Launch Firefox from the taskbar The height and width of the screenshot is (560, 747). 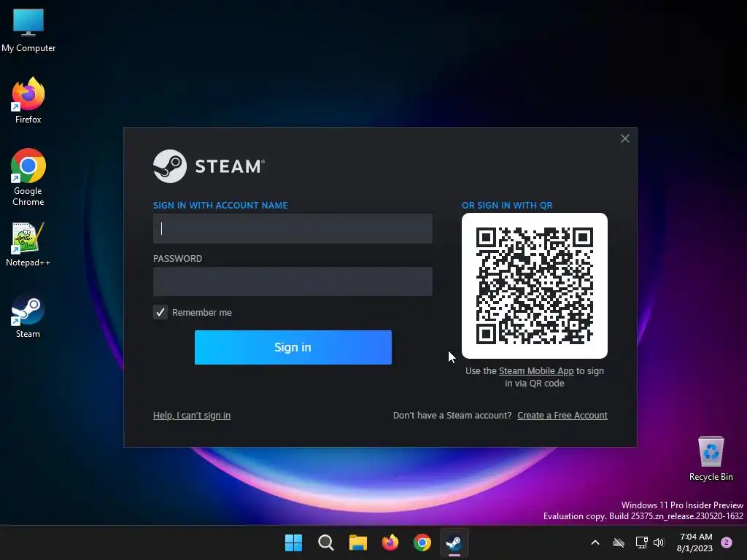pos(390,542)
